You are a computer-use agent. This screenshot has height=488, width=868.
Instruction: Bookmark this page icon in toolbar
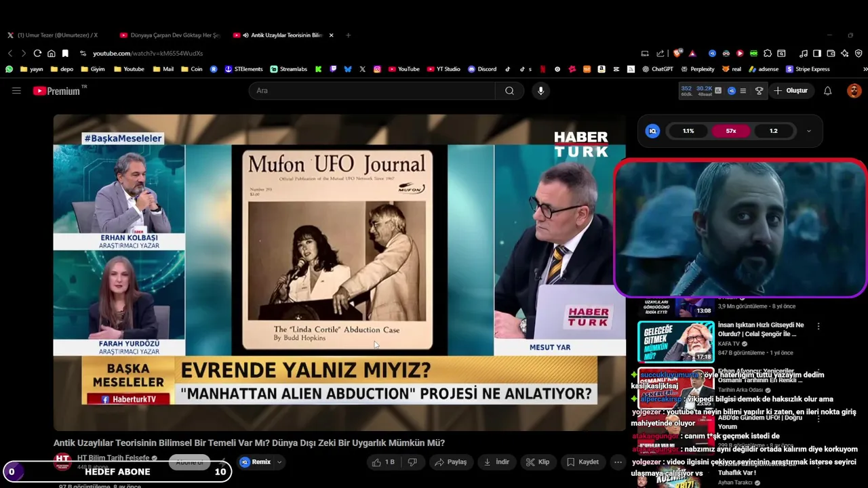click(x=65, y=53)
